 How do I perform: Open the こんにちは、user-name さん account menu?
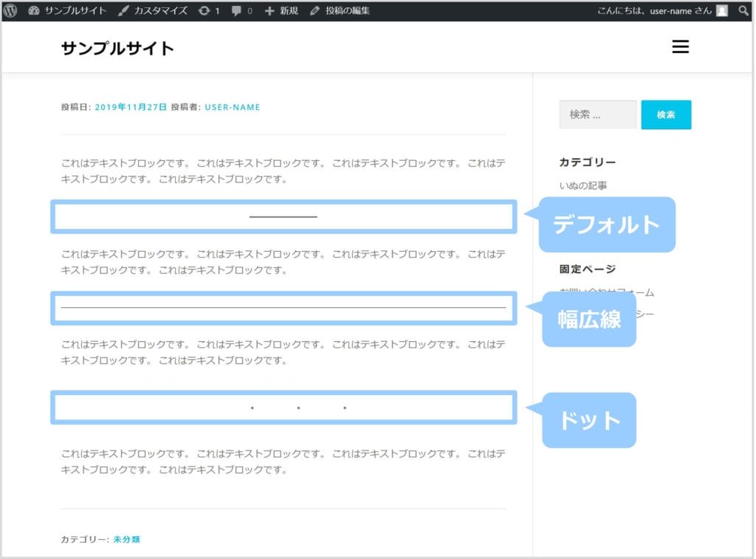(654, 11)
